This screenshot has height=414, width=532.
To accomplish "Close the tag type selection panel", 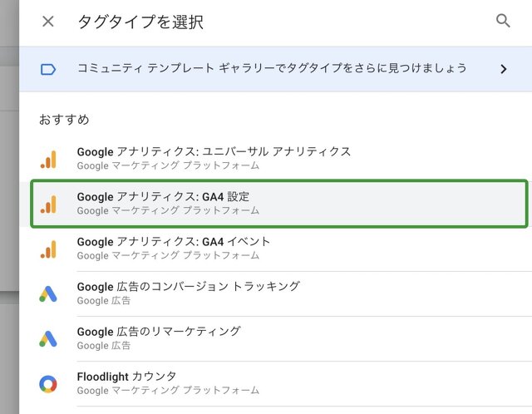I will point(48,22).
